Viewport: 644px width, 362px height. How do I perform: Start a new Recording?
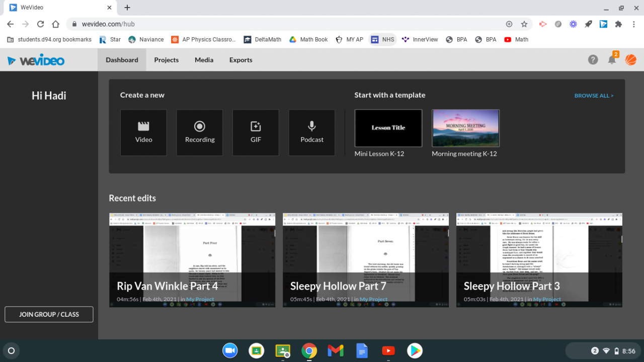click(200, 133)
